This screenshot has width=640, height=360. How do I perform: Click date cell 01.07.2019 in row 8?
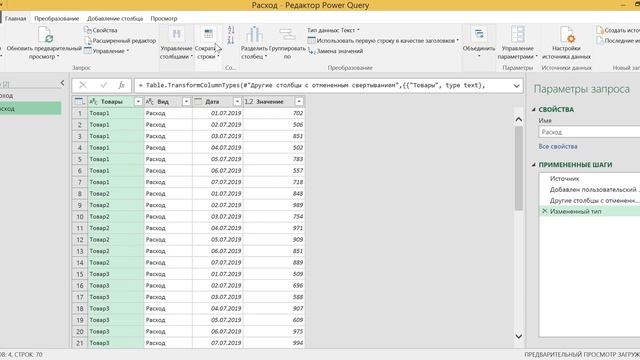[218, 193]
